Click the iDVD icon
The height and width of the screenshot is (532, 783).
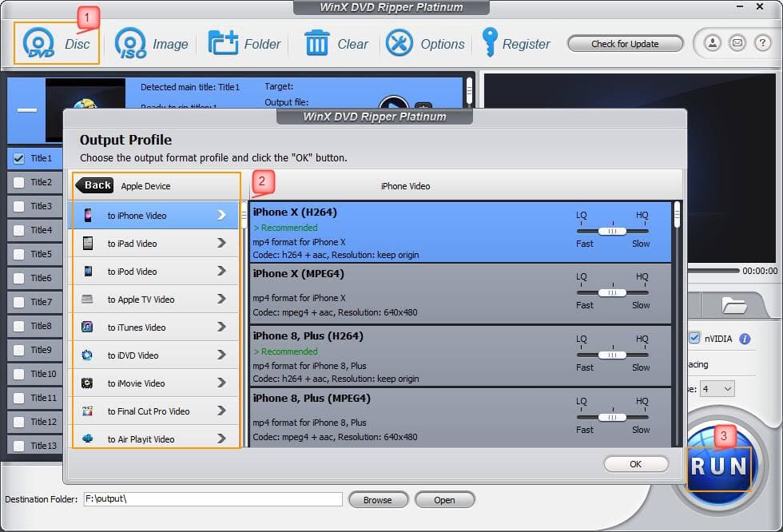coord(87,355)
